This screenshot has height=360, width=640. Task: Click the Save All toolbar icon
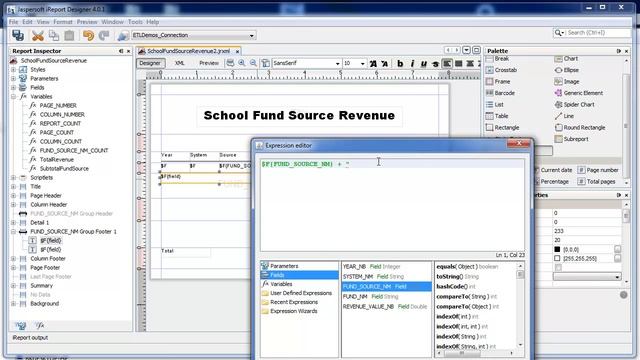18,36
